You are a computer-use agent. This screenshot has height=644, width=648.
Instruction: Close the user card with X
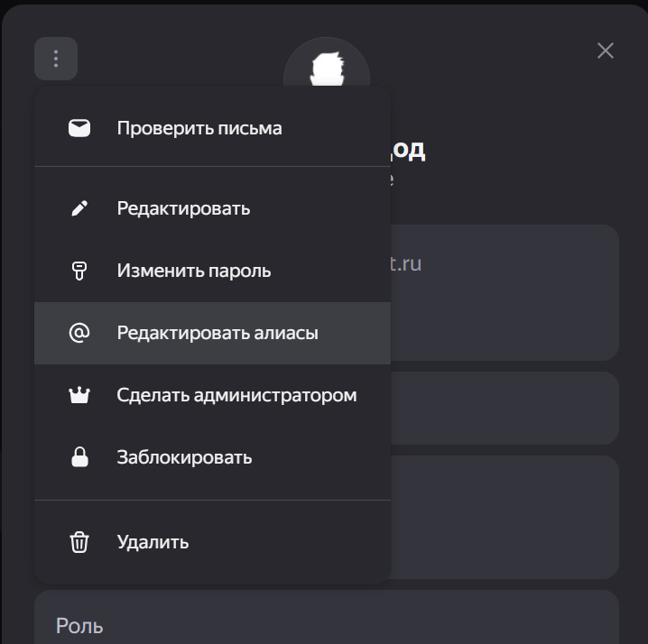[606, 51]
